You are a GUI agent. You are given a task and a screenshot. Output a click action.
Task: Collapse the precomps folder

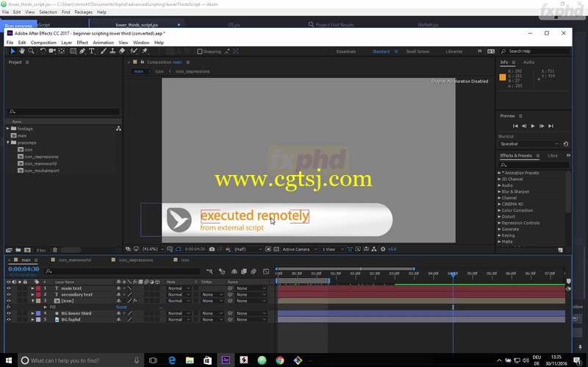click(x=8, y=143)
